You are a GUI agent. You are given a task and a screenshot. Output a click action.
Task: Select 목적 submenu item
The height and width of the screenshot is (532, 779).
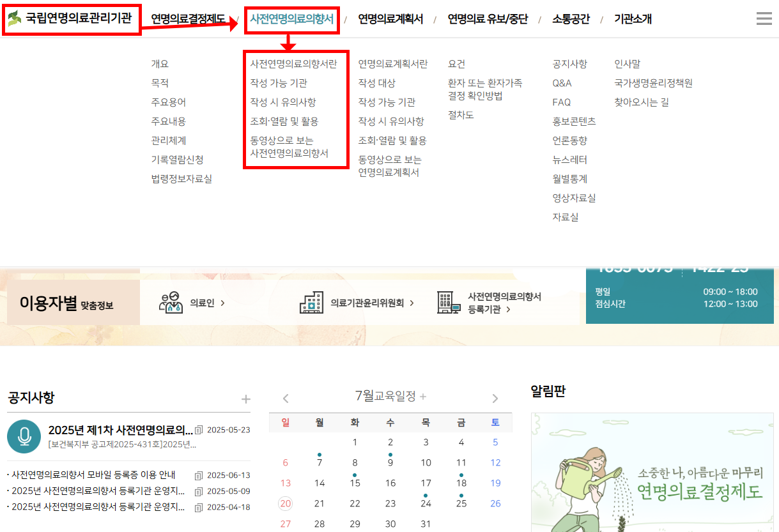(160, 83)
